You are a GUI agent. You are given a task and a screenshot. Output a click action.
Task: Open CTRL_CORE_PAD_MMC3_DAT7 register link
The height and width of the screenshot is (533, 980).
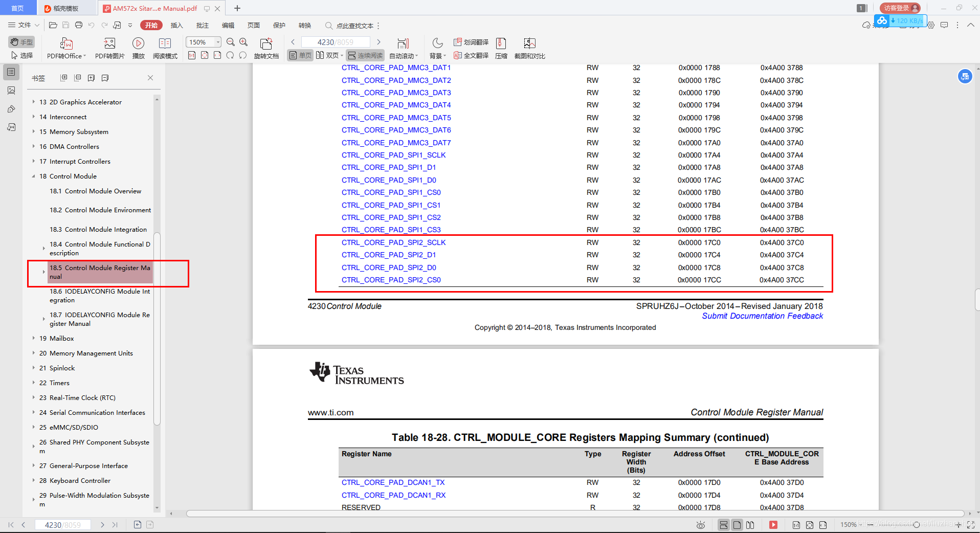pyautogui.click(x=396, y=143)
